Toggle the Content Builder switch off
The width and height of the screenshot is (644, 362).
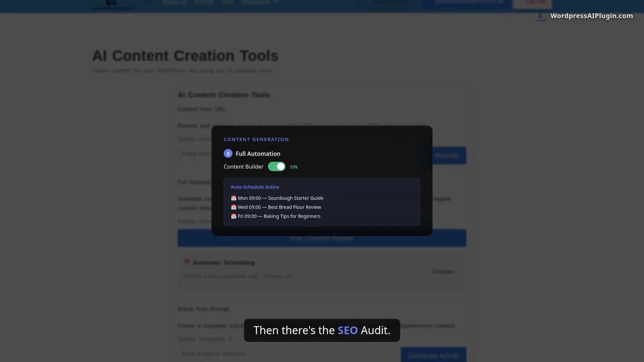(277, 166)
